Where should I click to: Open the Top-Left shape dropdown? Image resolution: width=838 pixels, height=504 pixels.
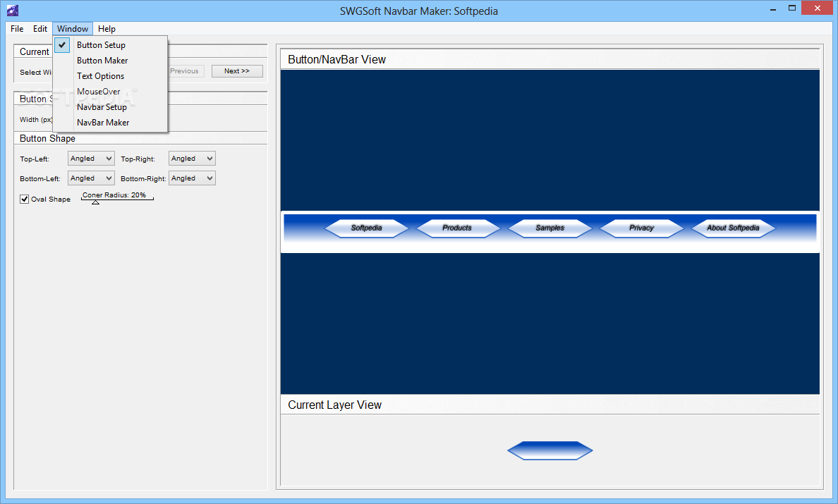(x=91, y=159)
